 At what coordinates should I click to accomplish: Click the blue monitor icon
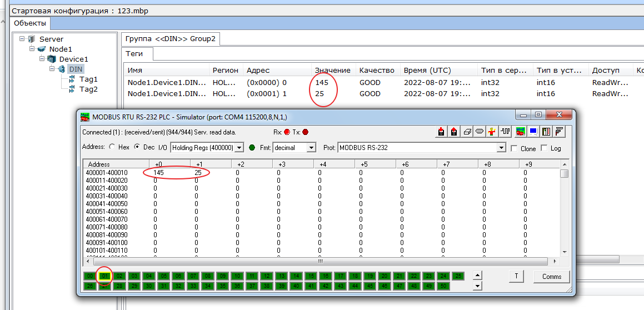coord(533,132)
